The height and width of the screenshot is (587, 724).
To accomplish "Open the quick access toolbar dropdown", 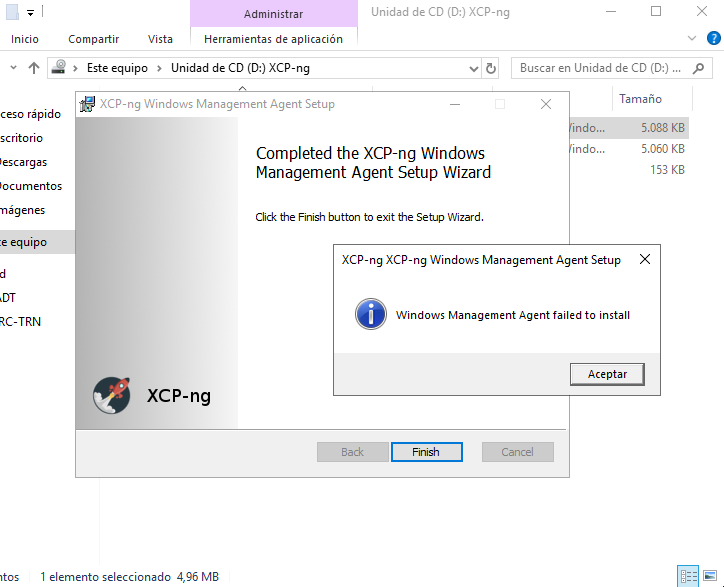I will click(x=30, y=13).
